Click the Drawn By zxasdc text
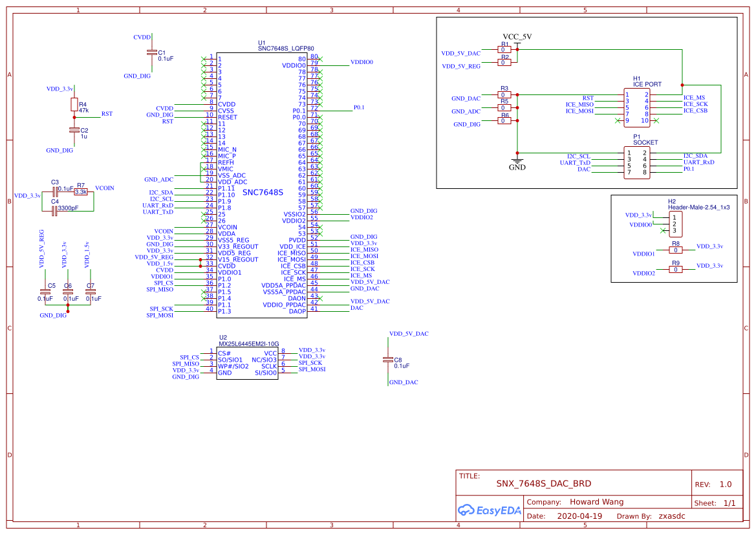Viewport: 756px width, 535px height. click(x=672, y=516)
